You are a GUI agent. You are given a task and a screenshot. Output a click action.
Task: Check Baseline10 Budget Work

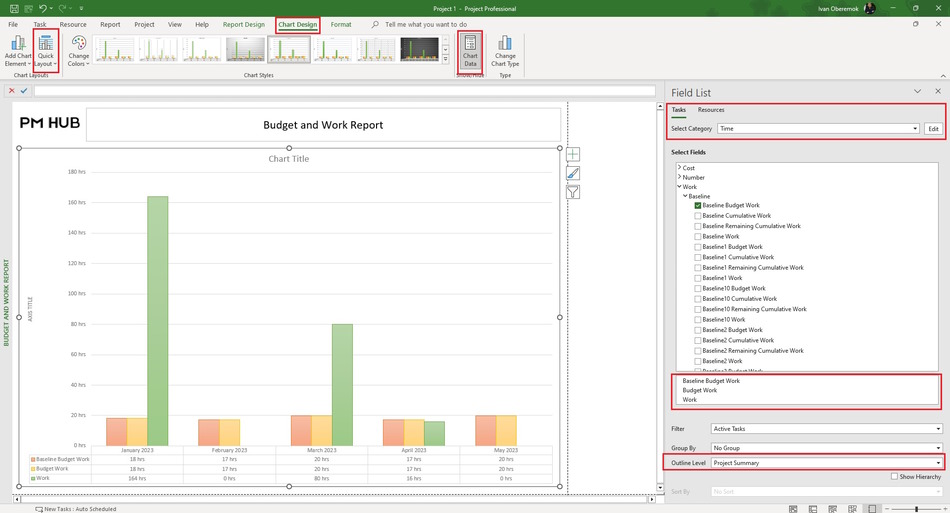click(698, 288)
